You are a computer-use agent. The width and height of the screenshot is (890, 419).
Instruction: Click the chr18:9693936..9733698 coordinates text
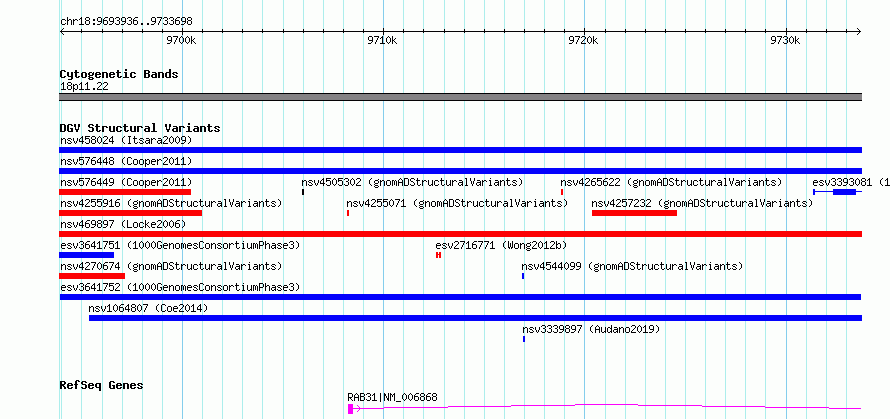(126, 22)
